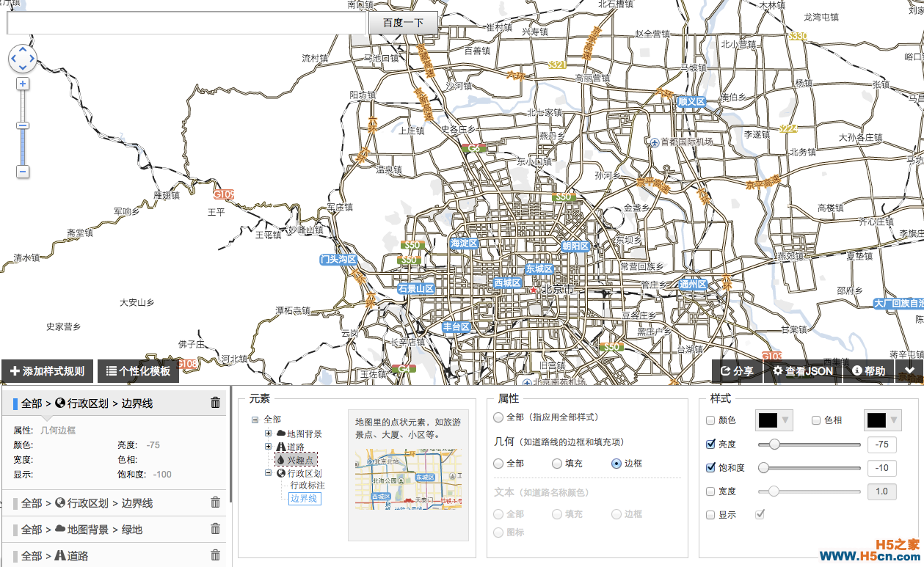This screenshot has height=567, width=924.
Task: Click the S330 road shield
Action: [798, 35]
